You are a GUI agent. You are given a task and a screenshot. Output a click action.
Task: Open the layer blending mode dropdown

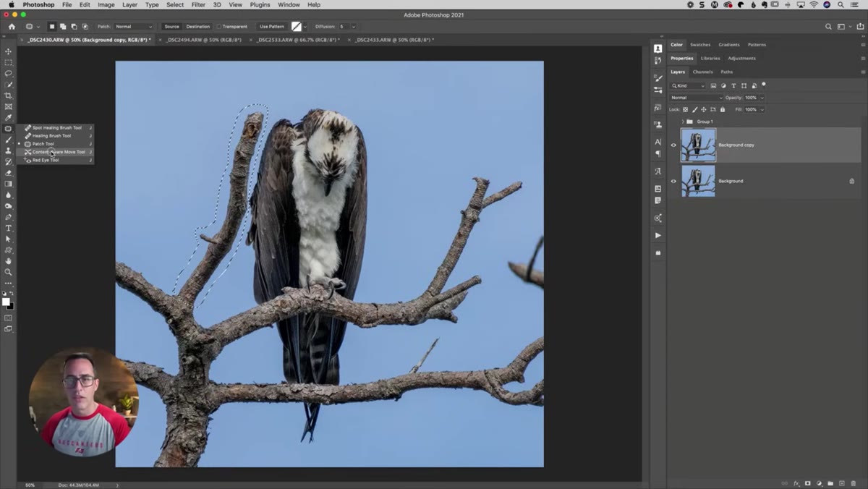click(x=696, y=98)
